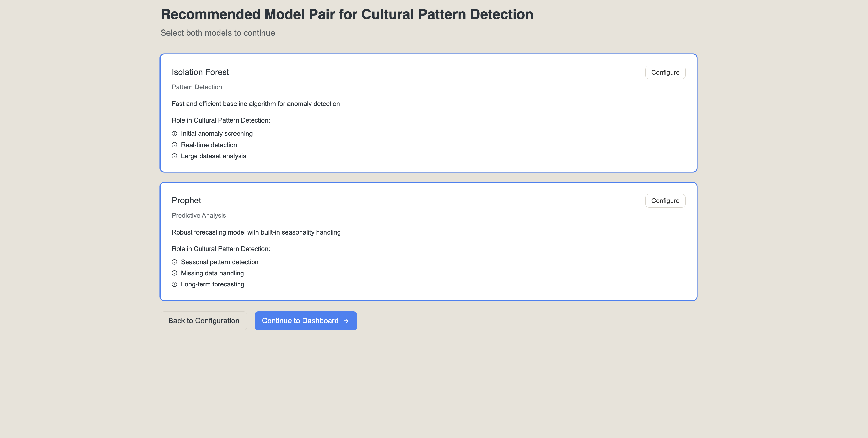Click info icon beside Large dataset analysis
The image size is (868, 438).
174,156
